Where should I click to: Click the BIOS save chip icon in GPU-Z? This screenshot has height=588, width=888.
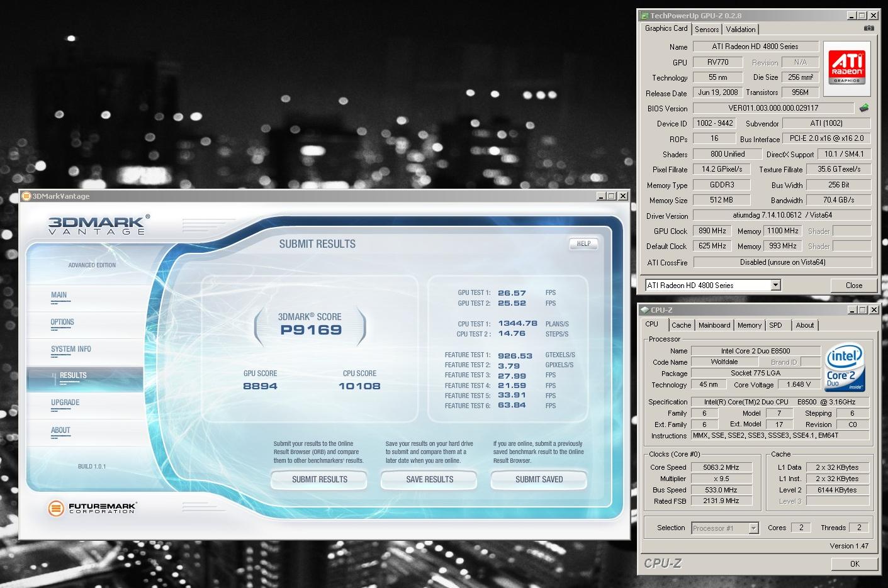864,108
